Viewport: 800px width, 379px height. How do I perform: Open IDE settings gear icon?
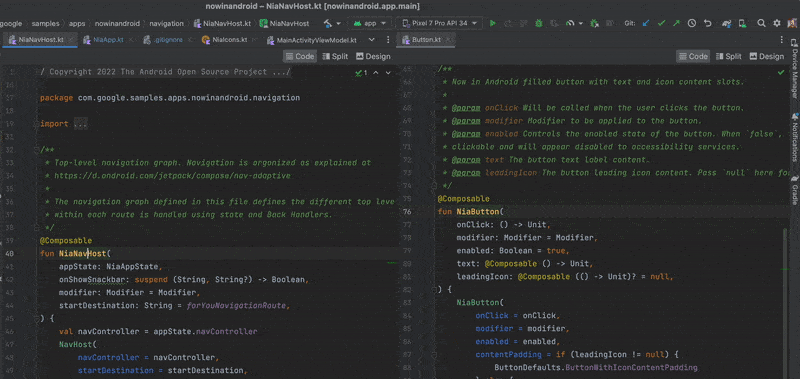pos(777,23)
